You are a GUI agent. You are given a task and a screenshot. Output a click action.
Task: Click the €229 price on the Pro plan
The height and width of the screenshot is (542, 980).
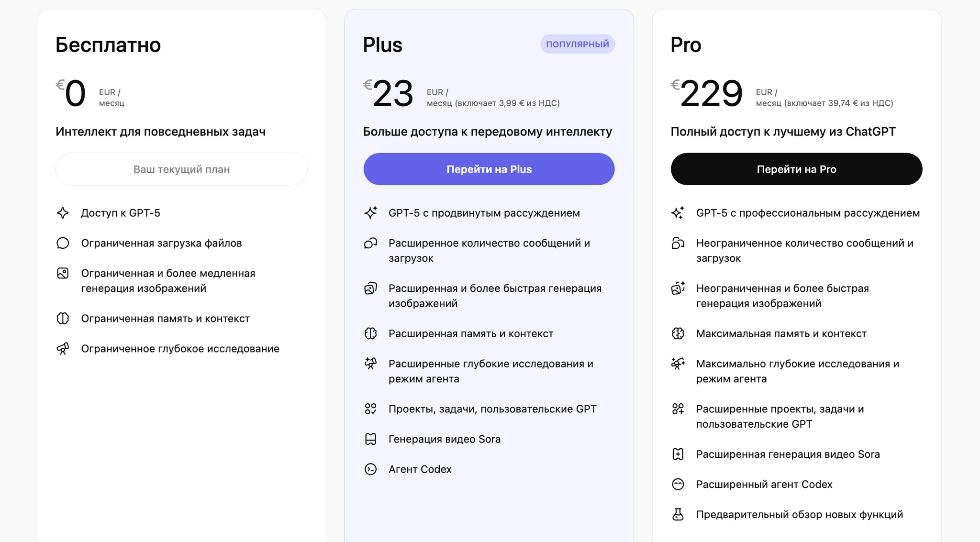(711, 93)
